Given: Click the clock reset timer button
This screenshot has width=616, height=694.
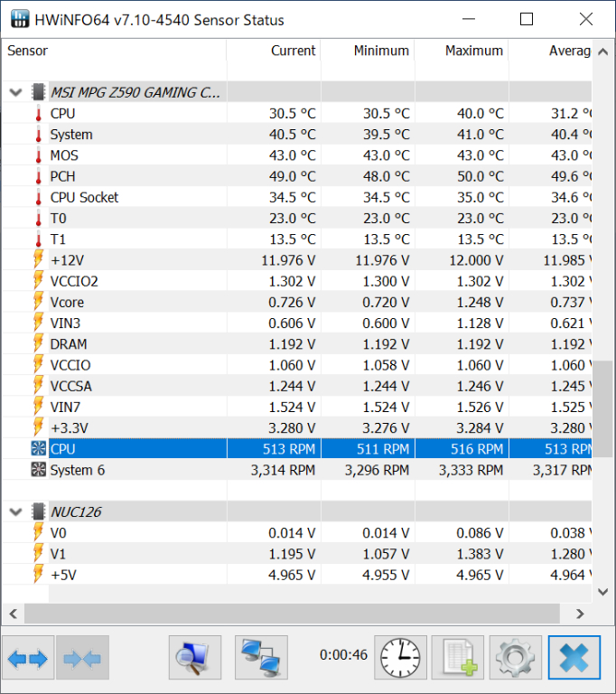Looking at the screenshot, I should pos(400,658).
